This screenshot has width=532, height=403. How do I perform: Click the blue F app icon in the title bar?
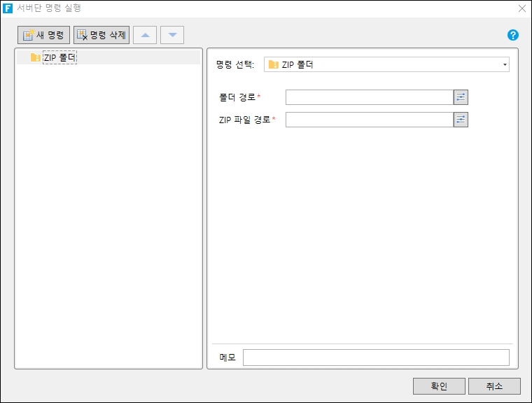(8, 8)
